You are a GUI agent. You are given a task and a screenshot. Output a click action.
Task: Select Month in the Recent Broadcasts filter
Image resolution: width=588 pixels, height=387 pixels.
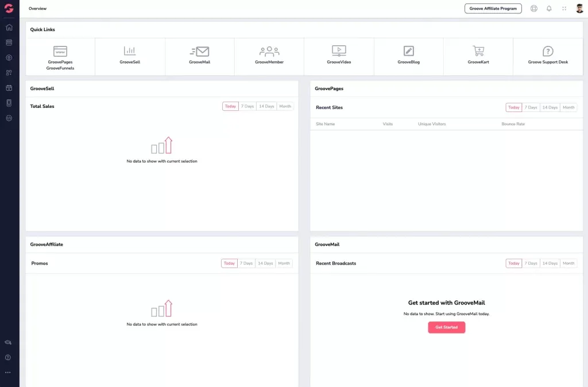568,263
